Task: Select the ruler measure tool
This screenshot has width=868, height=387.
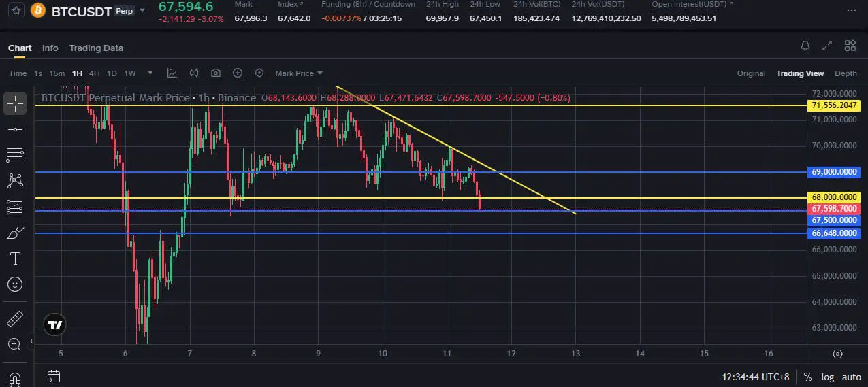Action: point(15,319)
